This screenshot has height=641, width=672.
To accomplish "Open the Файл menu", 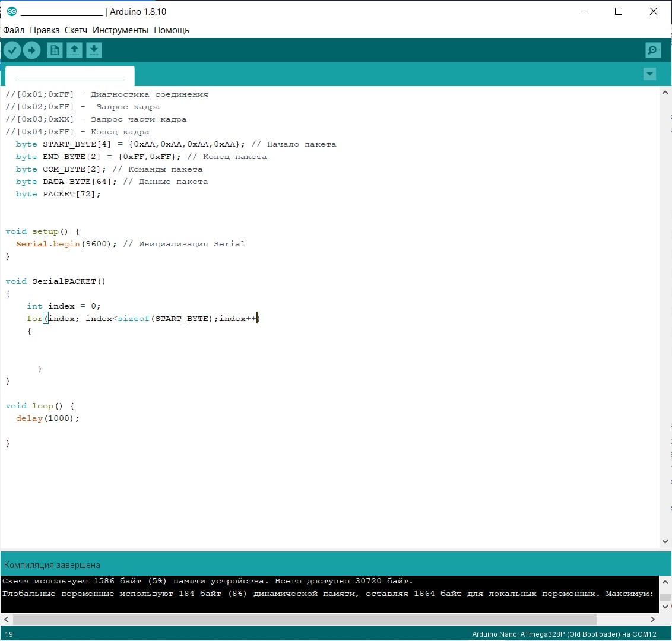I will tap(14, 30).
